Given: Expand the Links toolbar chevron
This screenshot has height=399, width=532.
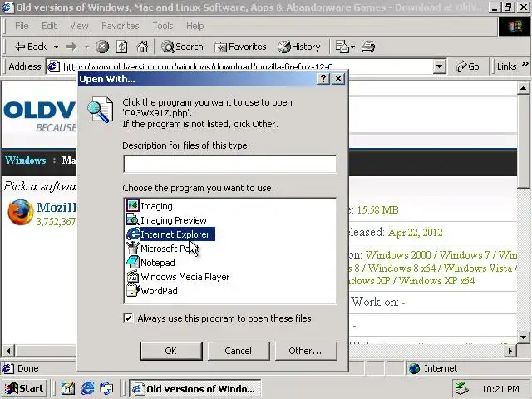Looking at the screenshot, I should click(x=525, y=63).
